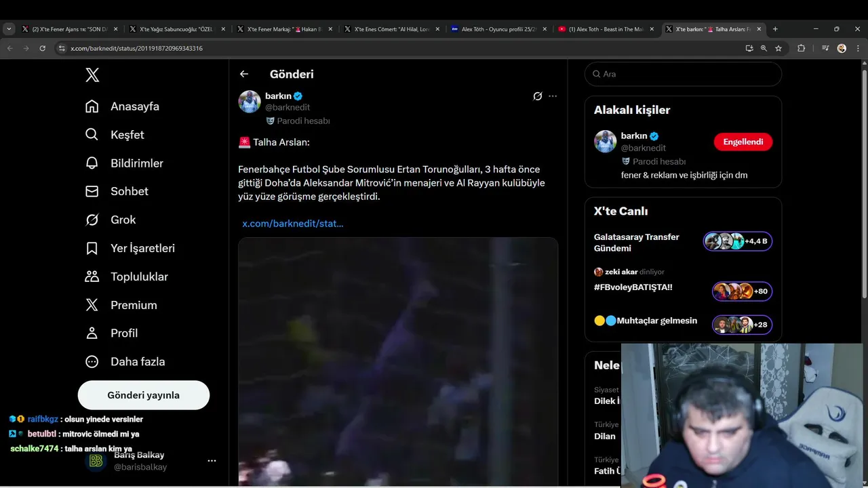Click the Engellendi button
The image size is (868, 488).
pos(743,142)
